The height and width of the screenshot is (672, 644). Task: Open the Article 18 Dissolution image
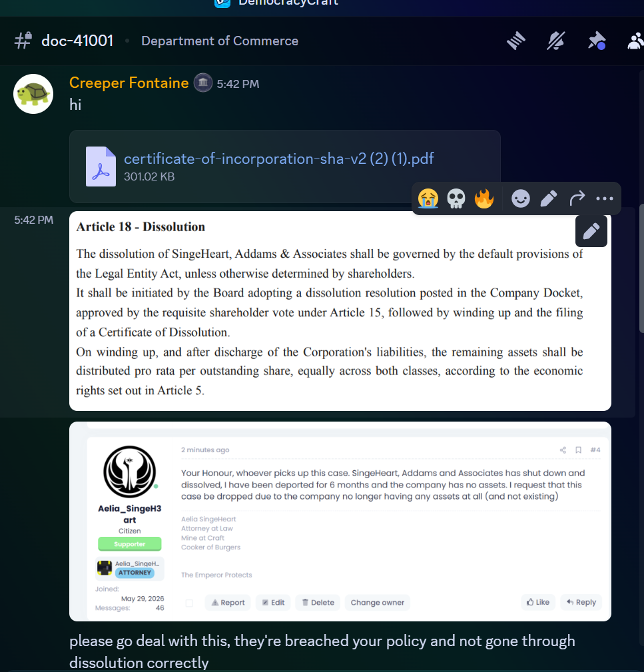(340, 311)
